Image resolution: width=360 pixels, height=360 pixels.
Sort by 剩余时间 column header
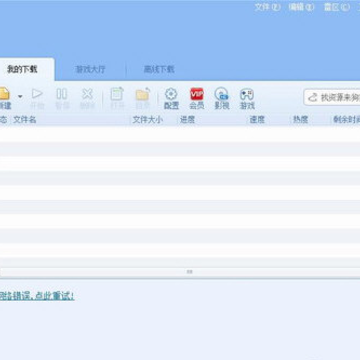point(347,120)
